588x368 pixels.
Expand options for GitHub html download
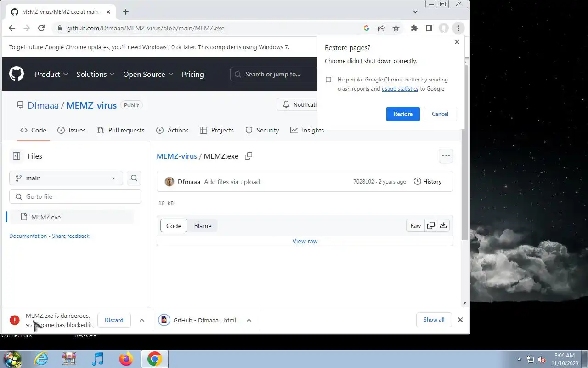click(x=249, y=320)
